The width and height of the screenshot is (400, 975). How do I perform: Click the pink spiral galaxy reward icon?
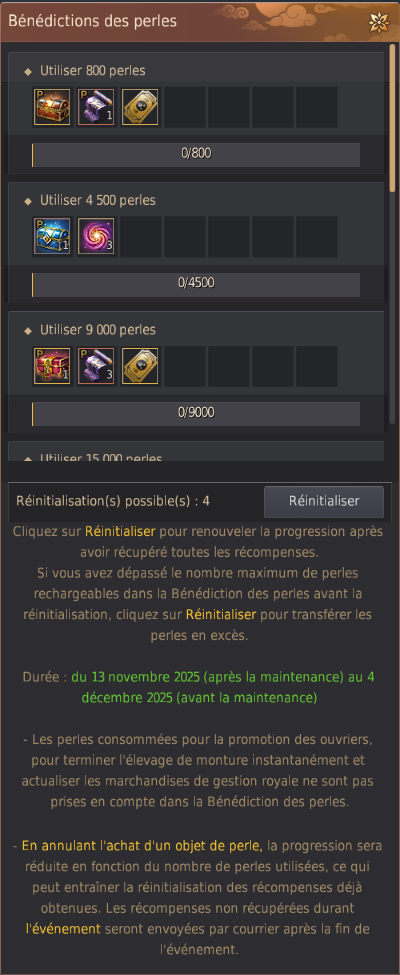[96, 236]
